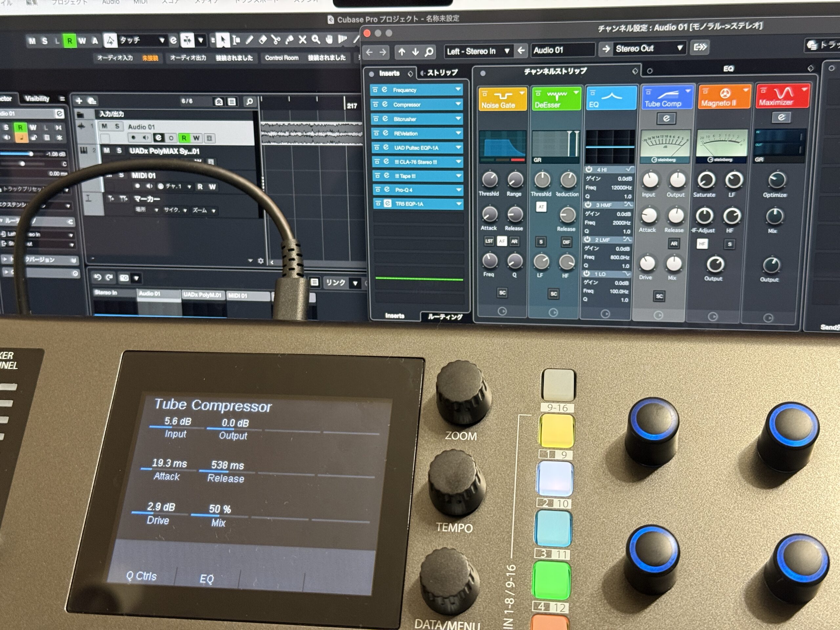
Task: Toggle the green global Read R button
Action: pos(70,41)
